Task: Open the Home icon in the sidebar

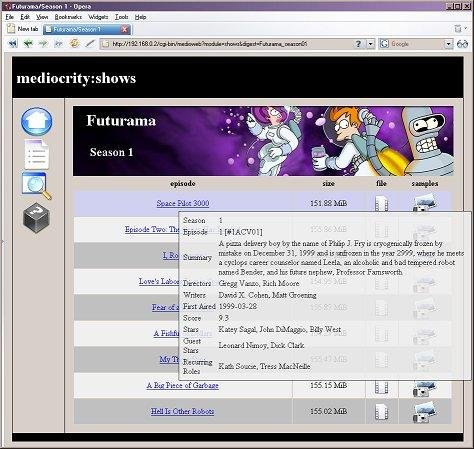Action: (36, 121)
